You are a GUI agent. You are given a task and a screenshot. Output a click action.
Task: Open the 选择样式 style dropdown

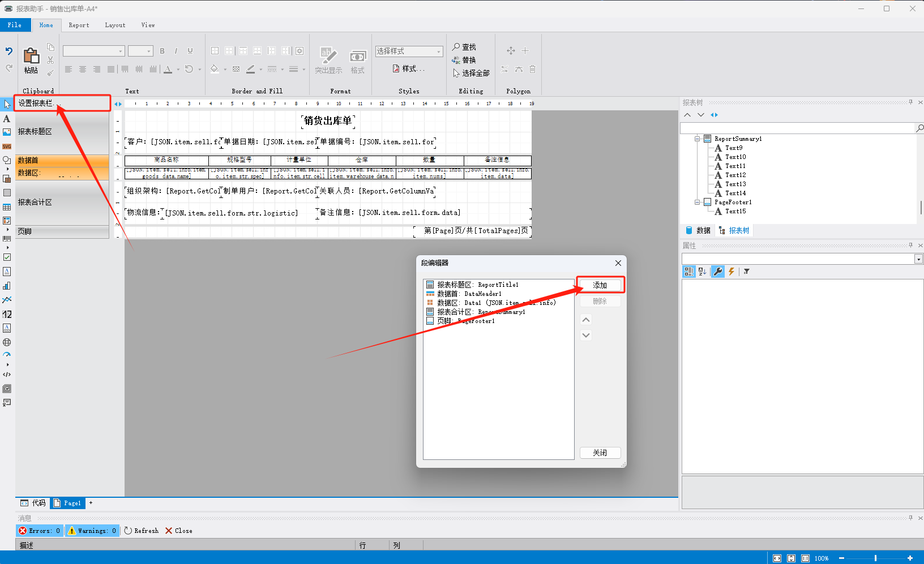tap(438, 51)
